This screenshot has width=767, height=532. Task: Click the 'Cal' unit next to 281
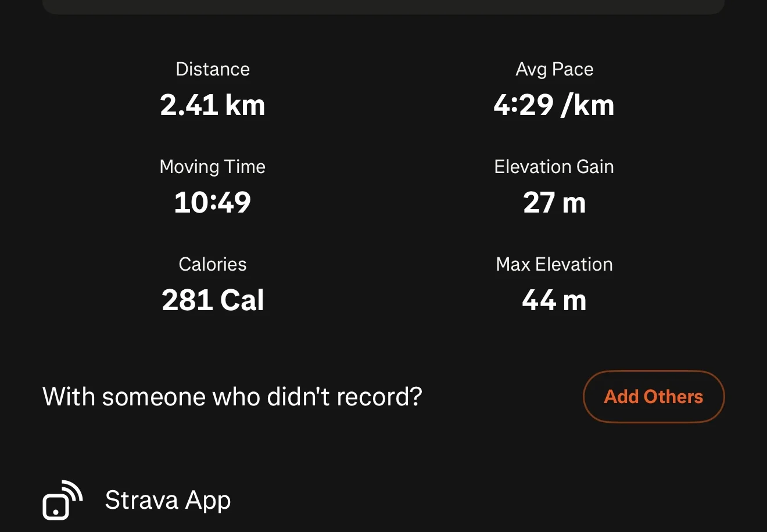[x=242, y=300]
